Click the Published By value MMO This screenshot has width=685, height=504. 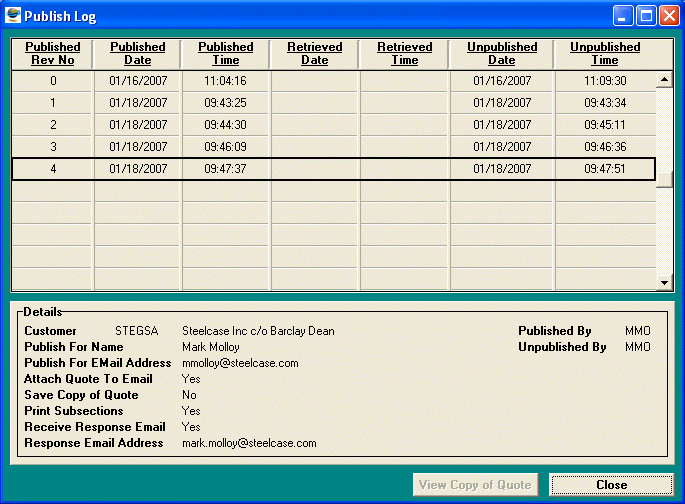click(638, 331)
